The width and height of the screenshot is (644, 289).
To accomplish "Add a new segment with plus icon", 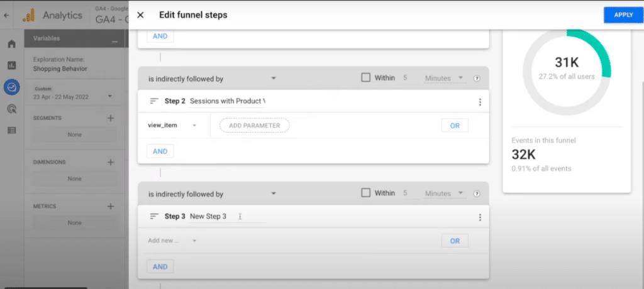I will pos(110,118).
